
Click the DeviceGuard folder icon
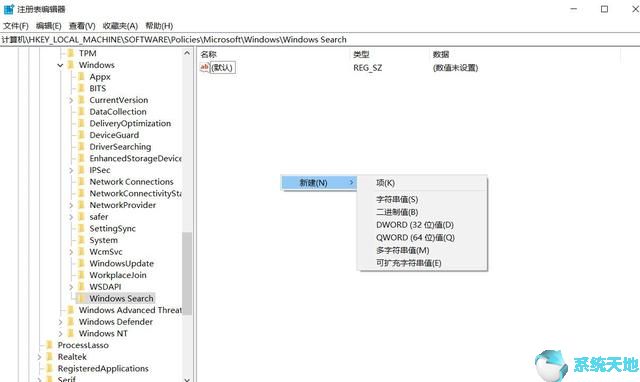point(81,135)
